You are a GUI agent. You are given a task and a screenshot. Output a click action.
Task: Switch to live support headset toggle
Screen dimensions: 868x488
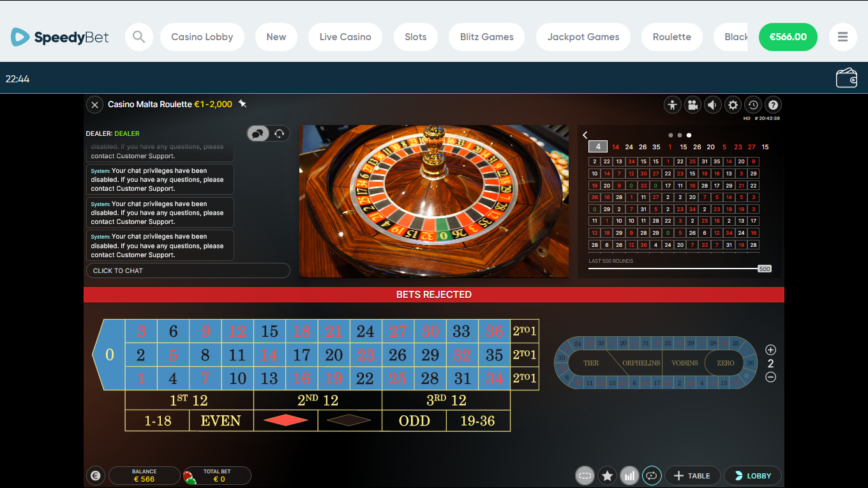279,133
